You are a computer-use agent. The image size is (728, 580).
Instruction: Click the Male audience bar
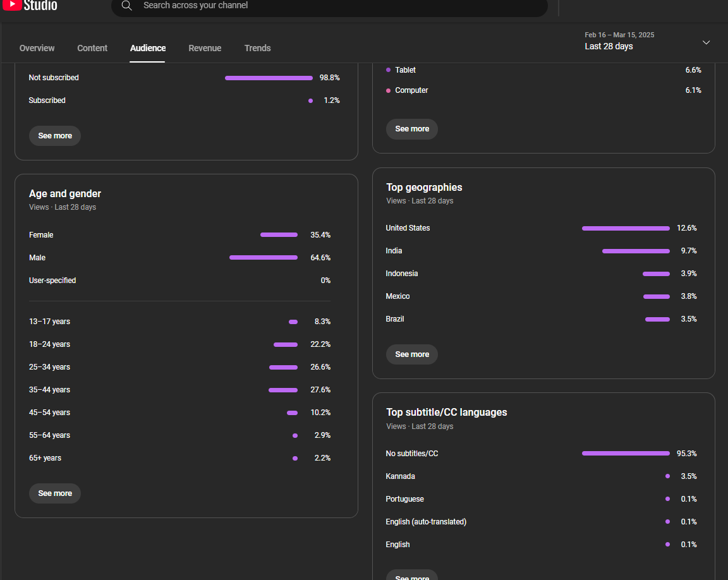pyautogui.click(x=263, y=258)
